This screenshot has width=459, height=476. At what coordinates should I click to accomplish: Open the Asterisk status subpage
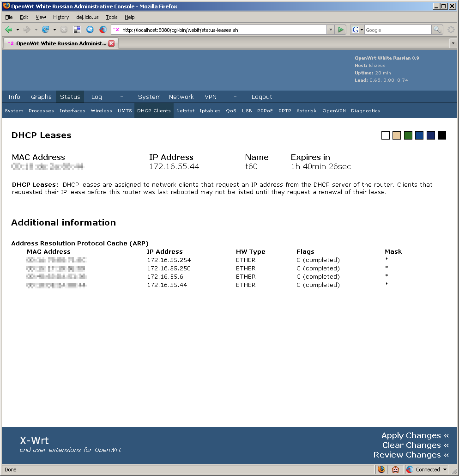[306, 111]
